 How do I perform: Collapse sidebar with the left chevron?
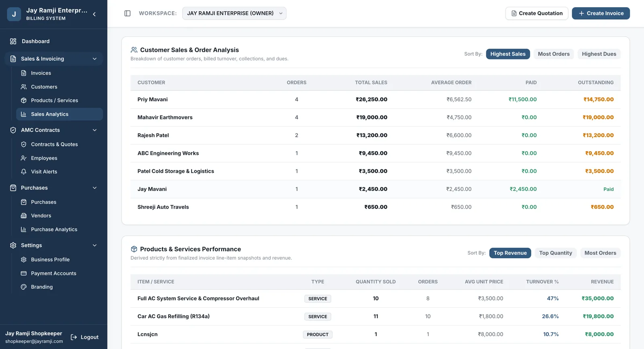coord(94,14)
